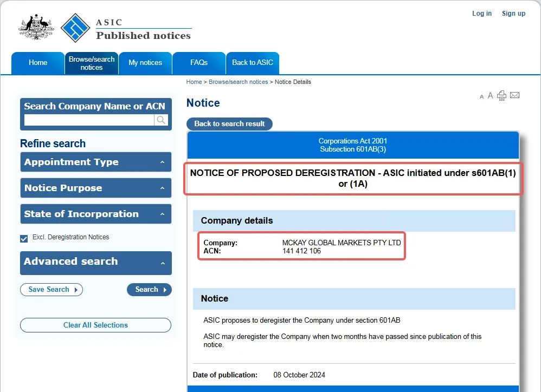Open the Home tab
Viewport: 541px width, 392px height.
(38, 63)
